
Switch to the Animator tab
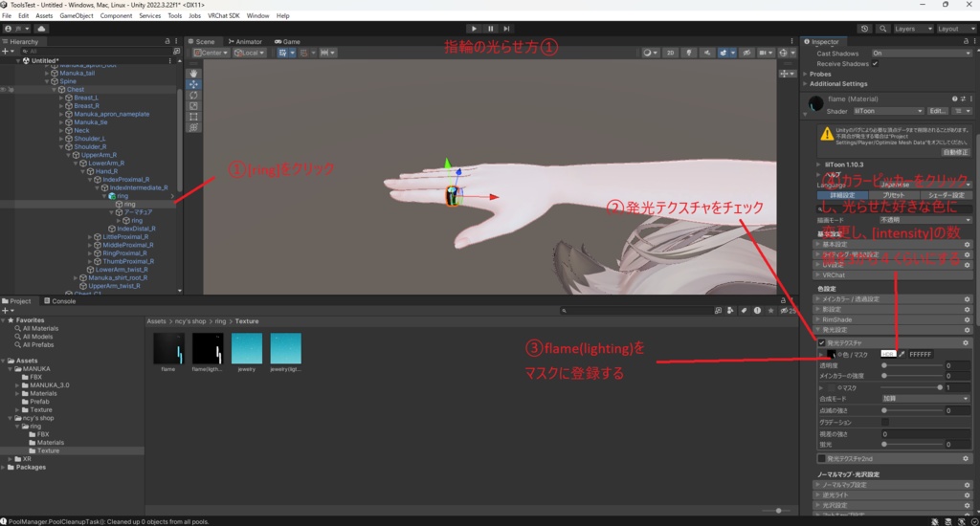tap(245, 41)
